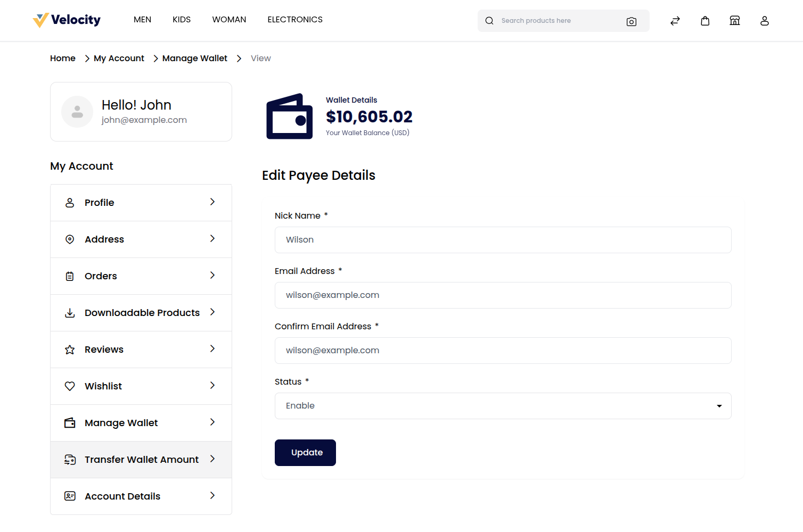Open the user account icon
This screenshot has height=532, width=803.
coord(765,21)
